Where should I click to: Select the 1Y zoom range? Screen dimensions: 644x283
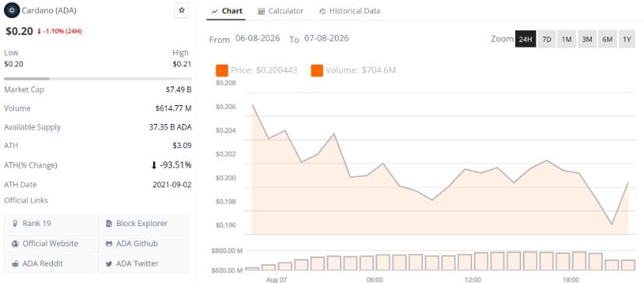click(627, 40)
